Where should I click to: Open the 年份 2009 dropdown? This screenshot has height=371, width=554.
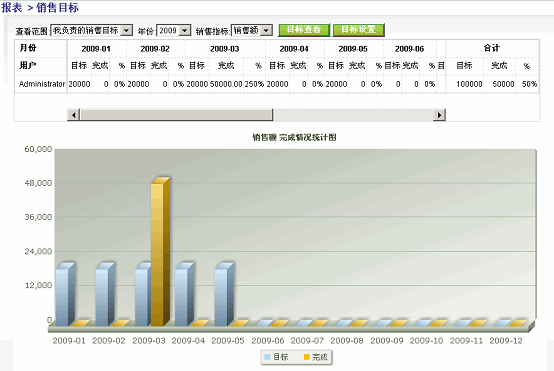pos(185,31)
